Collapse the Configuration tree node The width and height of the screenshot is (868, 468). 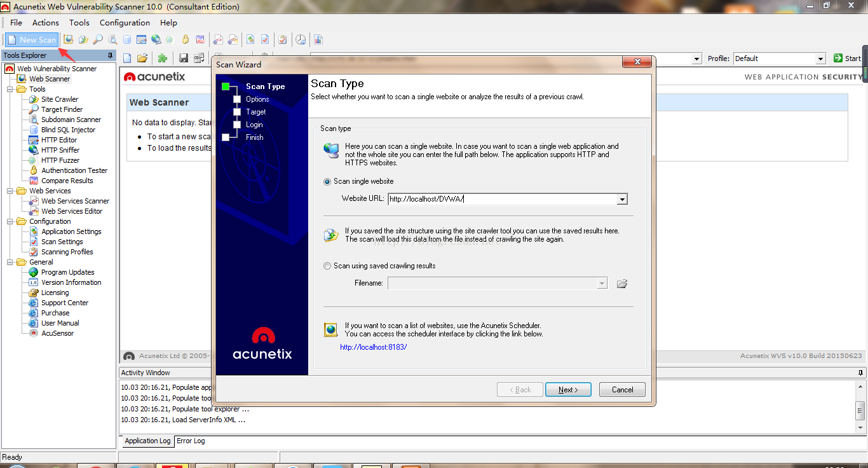tap(10, 222)
